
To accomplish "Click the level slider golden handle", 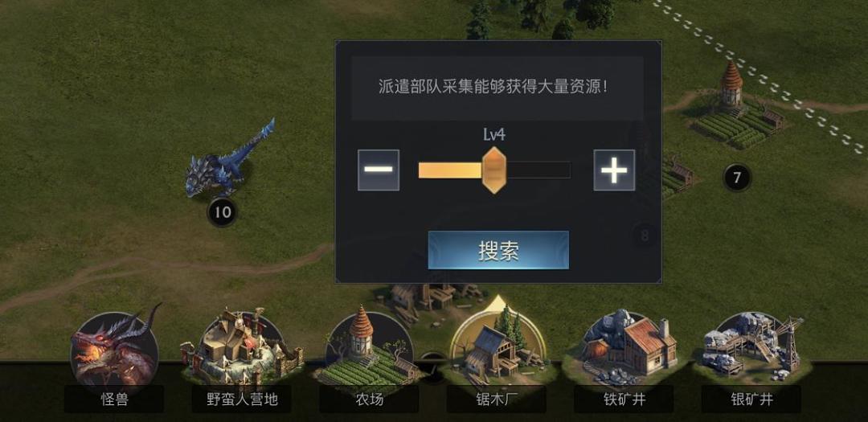I will click(493, 170).
